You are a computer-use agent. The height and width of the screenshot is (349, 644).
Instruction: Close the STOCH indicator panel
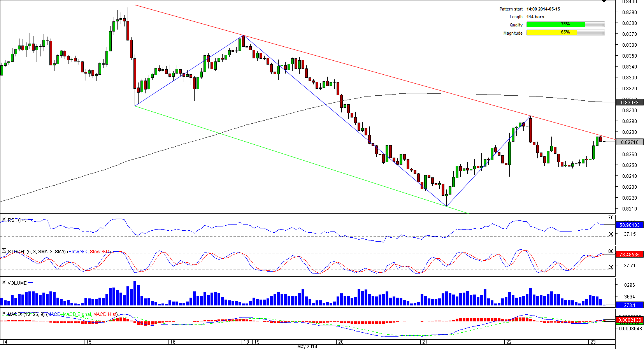4,251
